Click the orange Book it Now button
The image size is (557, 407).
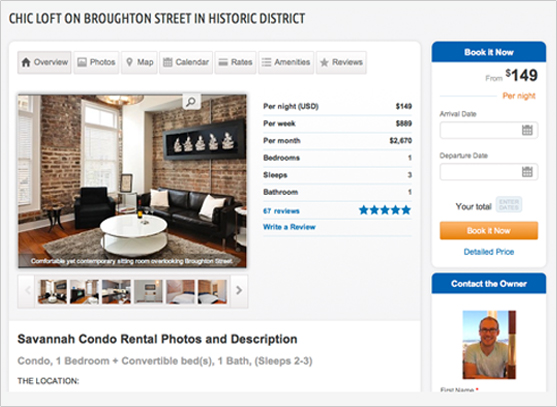(489, 230)
